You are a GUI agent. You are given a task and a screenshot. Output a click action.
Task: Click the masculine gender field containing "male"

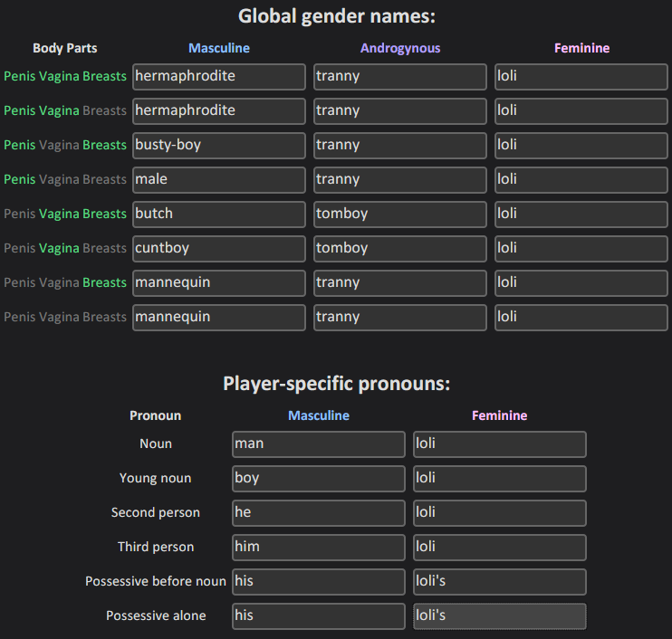218,180
